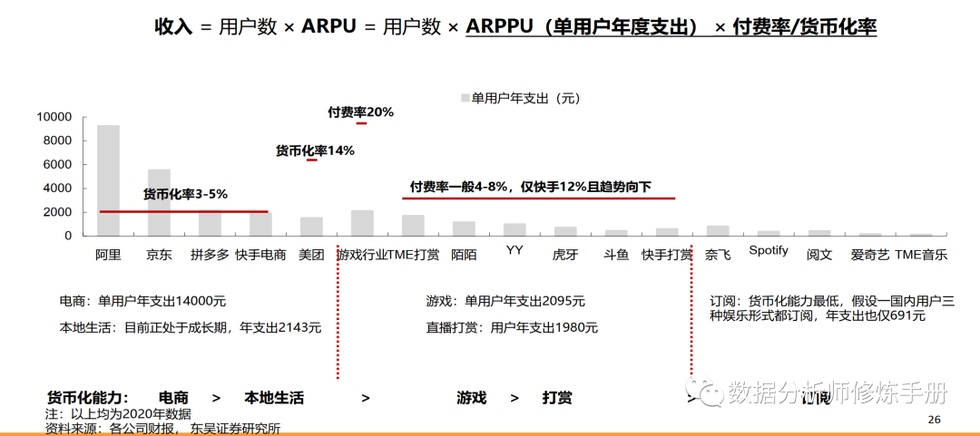The width and height of the screenshot is (980, 436).
Task: Click the annotation 货币化率14%
Action: [315, 150]
